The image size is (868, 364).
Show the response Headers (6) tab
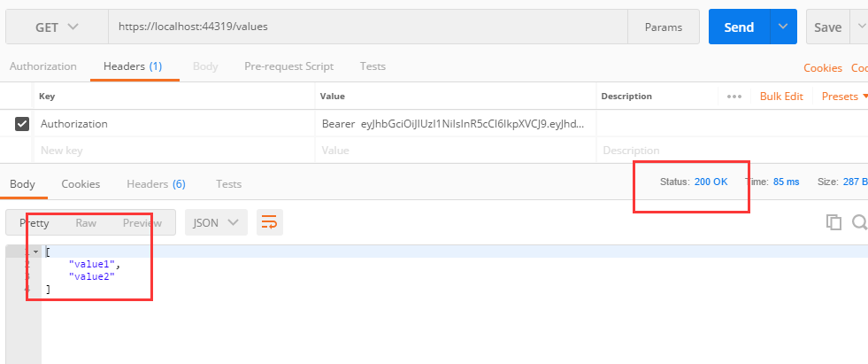[x=156, y=184]
